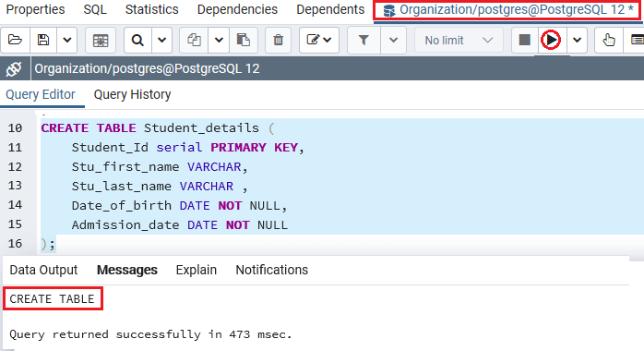Expand the save options dropdown arrow
The height and width of the screenshot is (351, 644).
click(67, 41)
